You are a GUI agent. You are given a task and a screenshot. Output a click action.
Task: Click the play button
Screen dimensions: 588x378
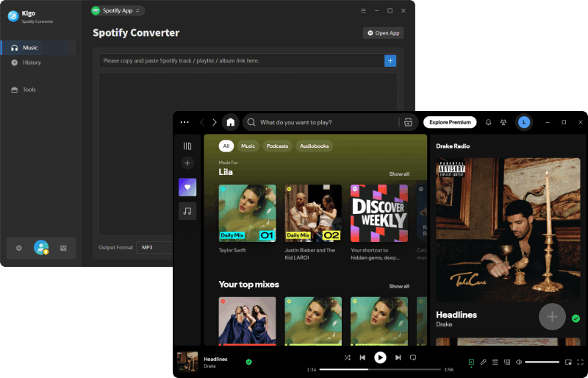(x=380, y=357)
